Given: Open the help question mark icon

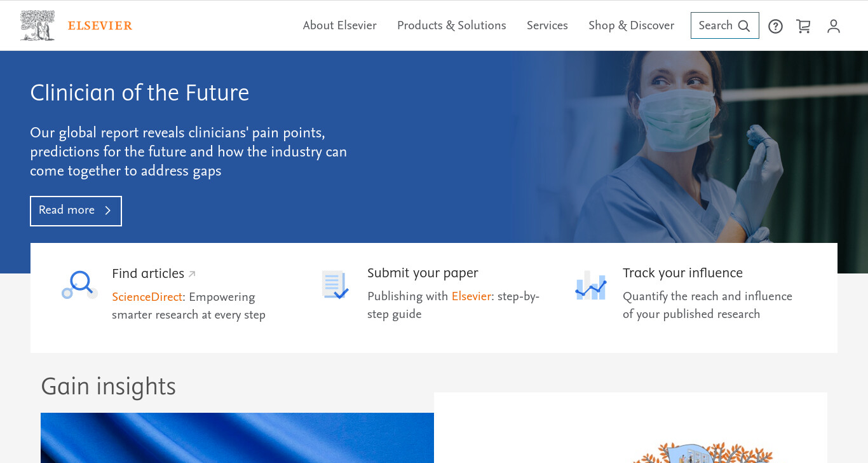Looking at the screenshot, I should tap(775, 26).
